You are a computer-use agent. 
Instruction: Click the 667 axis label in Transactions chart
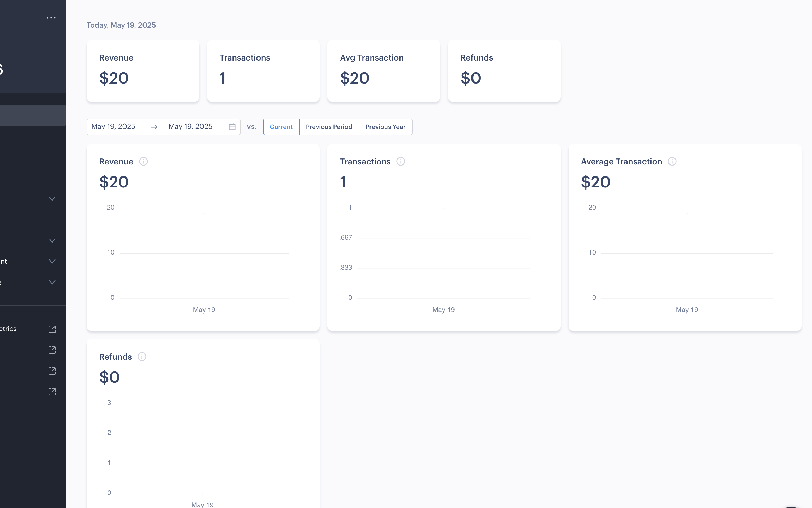(346, 238)
